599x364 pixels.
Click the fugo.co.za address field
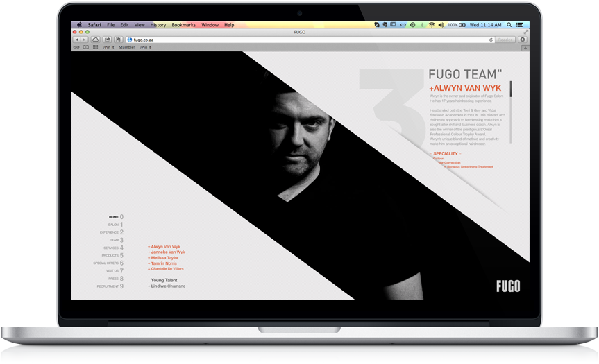tap(310, 40)
